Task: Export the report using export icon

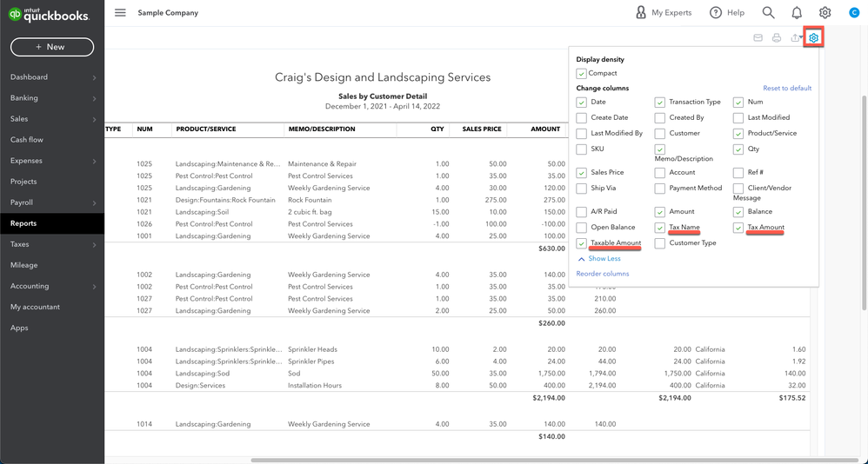Action: (x=797, y=37)
